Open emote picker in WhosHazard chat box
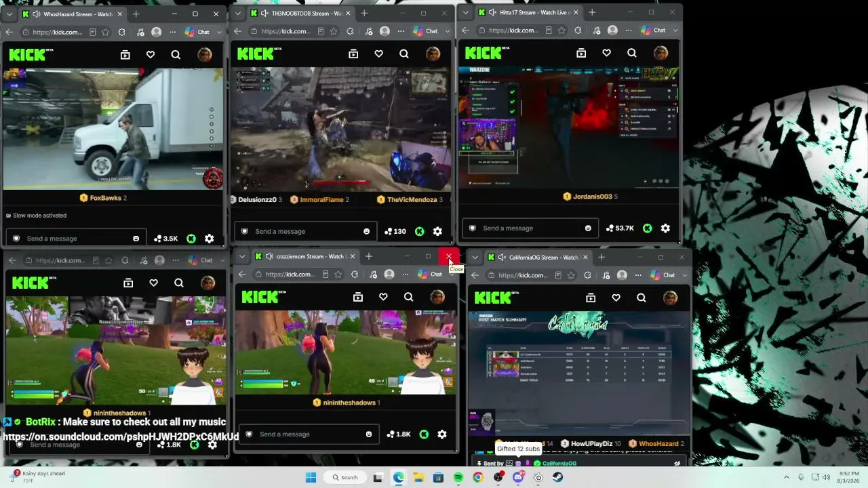This screenshot has width=868, height=488. tap(136, 239)
